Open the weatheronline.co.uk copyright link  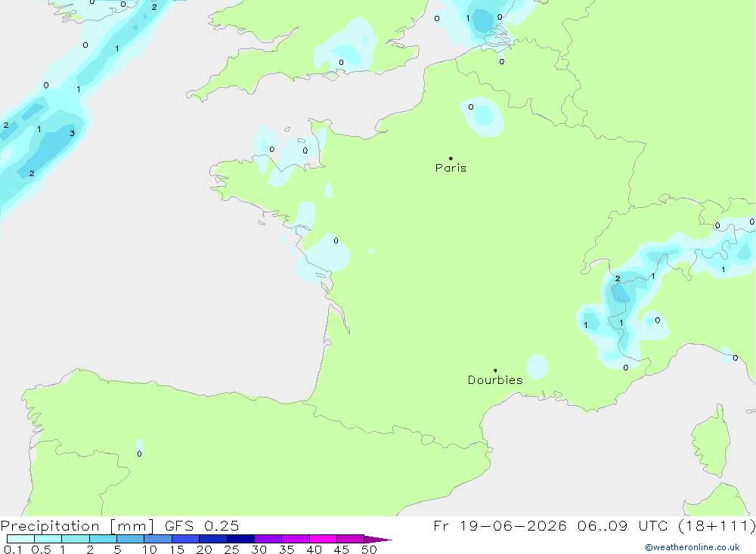click(x=692, y=547)
